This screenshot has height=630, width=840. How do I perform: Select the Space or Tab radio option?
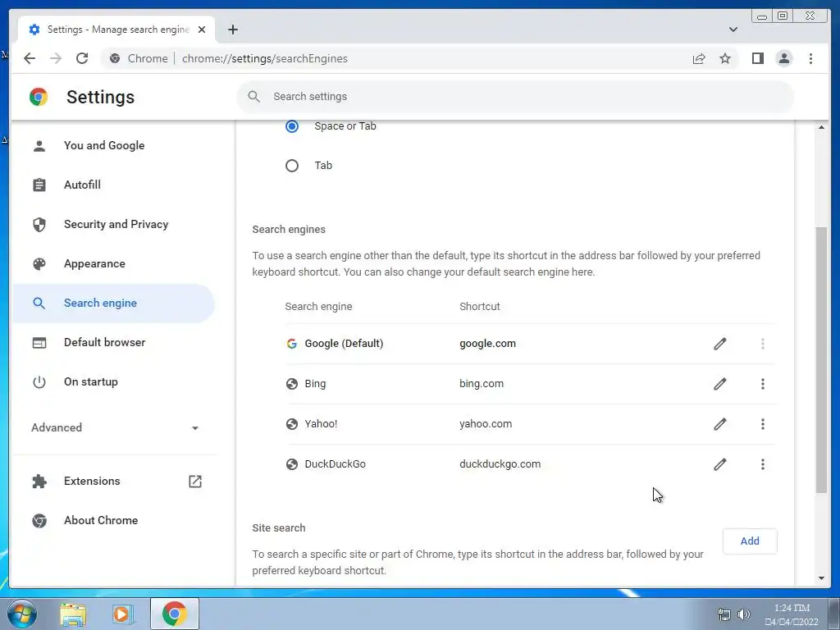(292, 126)
